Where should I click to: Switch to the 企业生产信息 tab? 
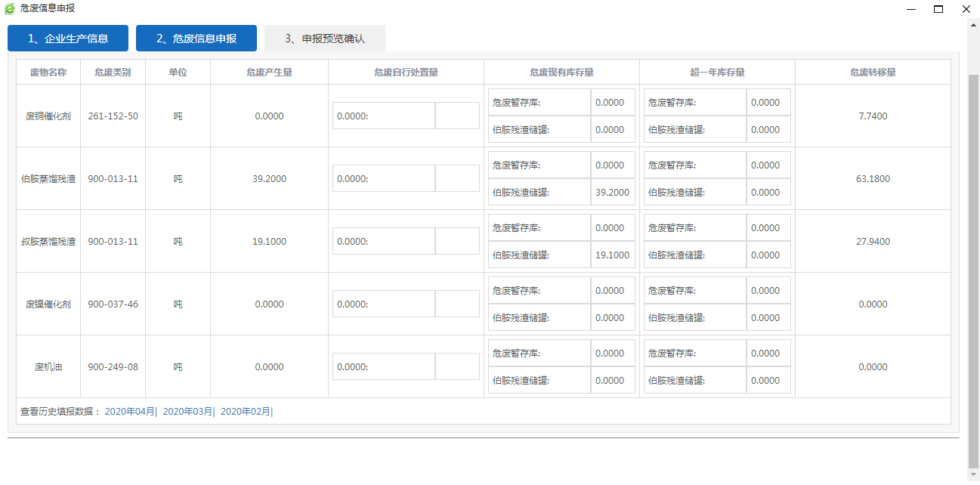coord(68,39)
